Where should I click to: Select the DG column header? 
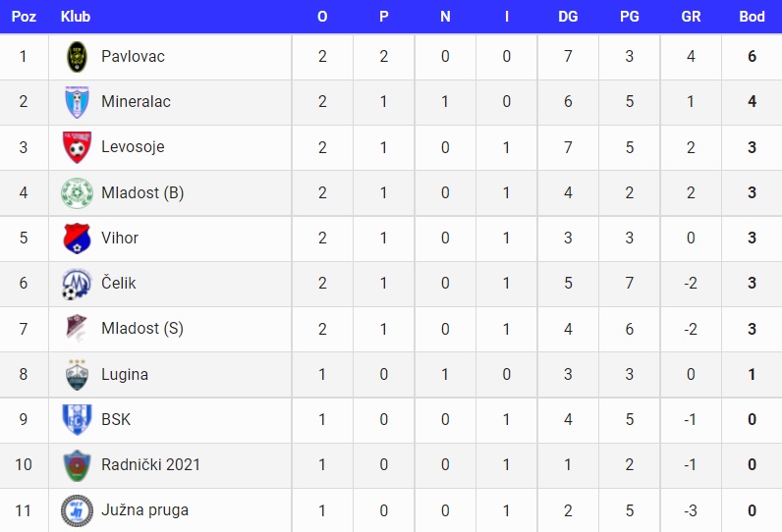[x=568, y=17]
